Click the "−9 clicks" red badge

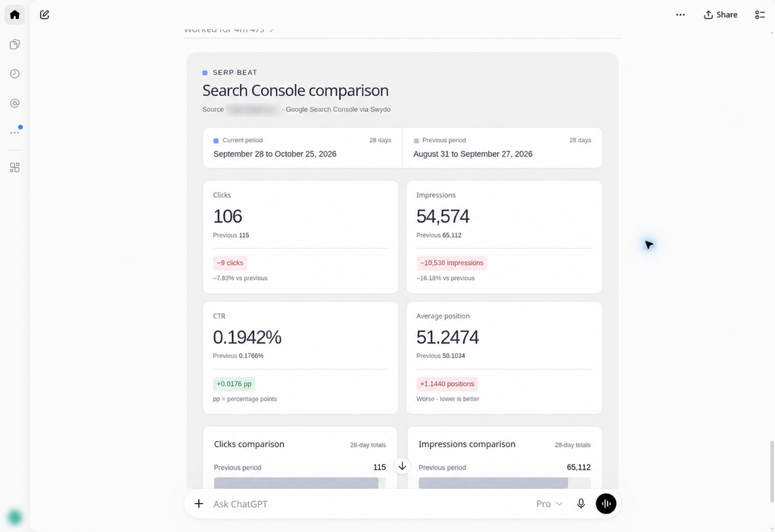[230, 263]
